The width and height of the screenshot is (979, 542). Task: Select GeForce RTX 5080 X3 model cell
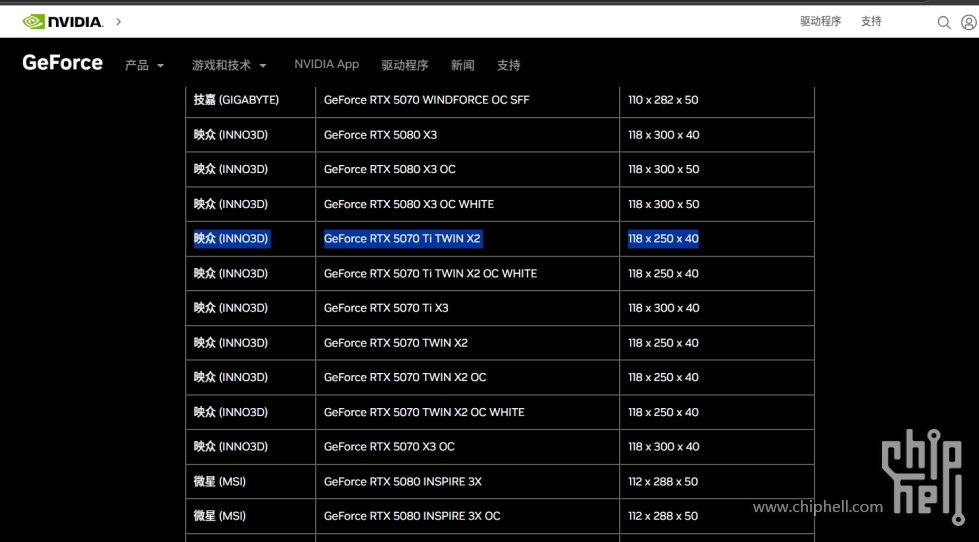380,135
